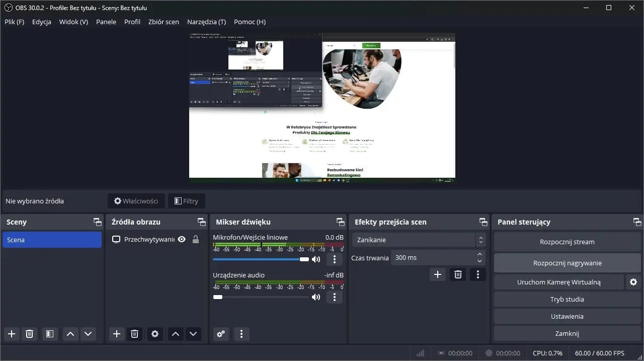Screen dimensions: 644x361
Task: Open Ustawienia from the Panel sterujący
Action: click(567, 316)
